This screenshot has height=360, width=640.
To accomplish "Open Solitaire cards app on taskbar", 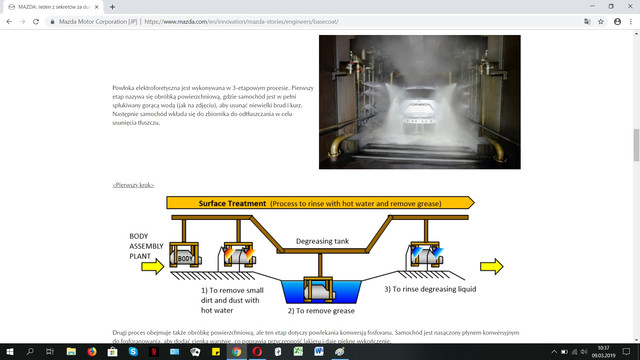I will (x=195, y=351).
